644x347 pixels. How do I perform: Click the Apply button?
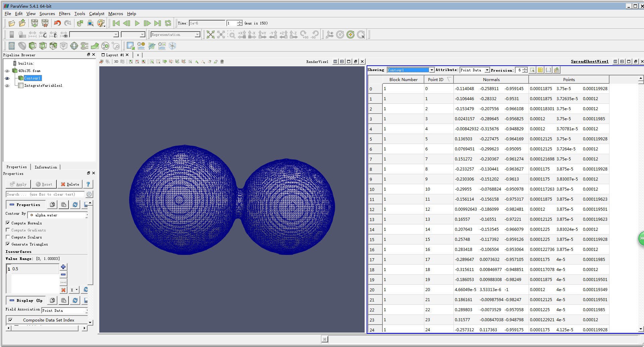(18, 184)
